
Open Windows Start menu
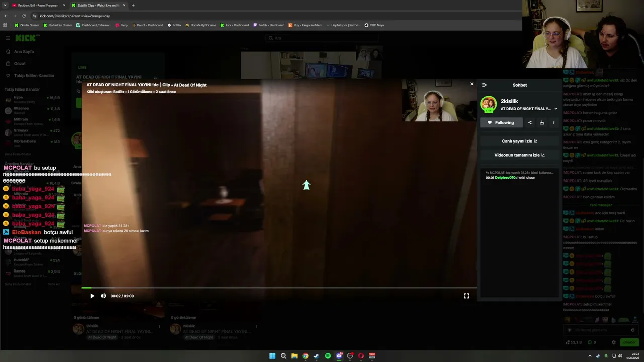272,356
